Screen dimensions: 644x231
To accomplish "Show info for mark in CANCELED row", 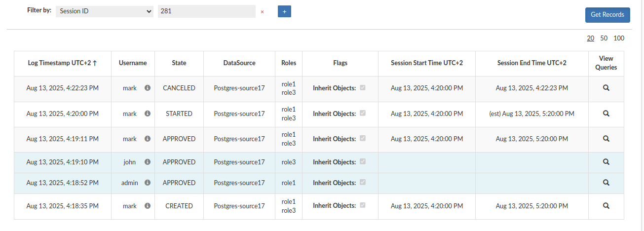I will [147, 88].
